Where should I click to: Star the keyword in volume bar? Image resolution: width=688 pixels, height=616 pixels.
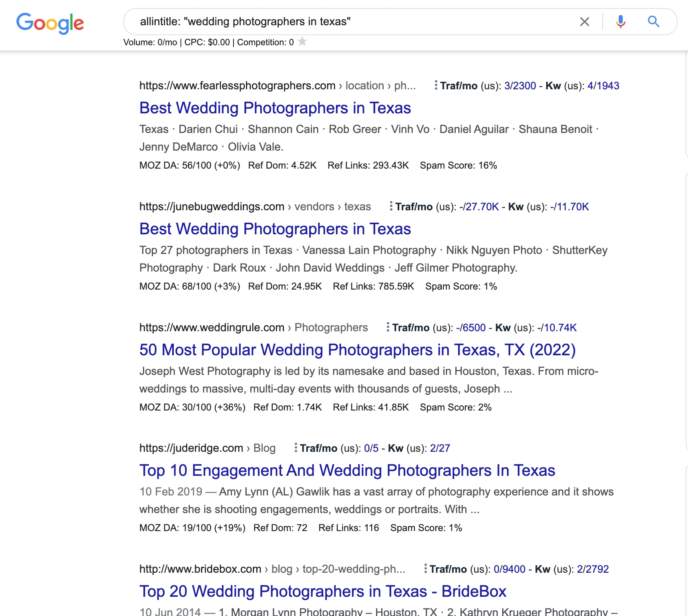pos(303,42)
